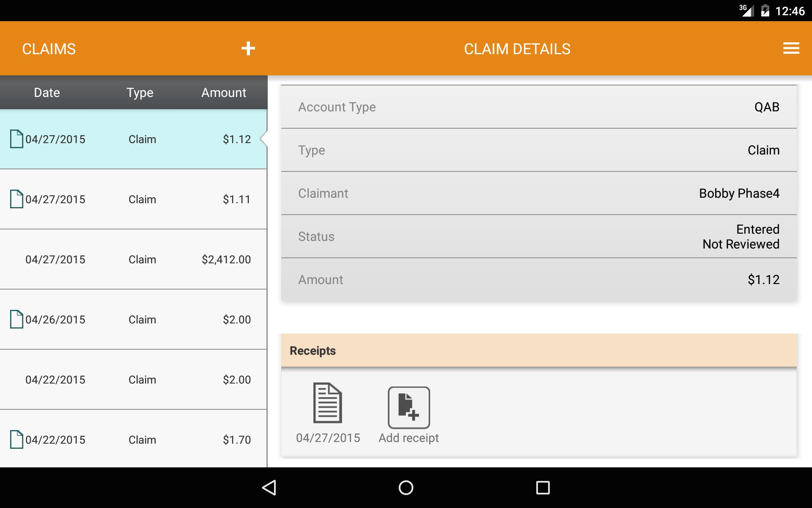Click document icon on $1.70 claim row
Viewport: 812px width, 508px height.
16,439
